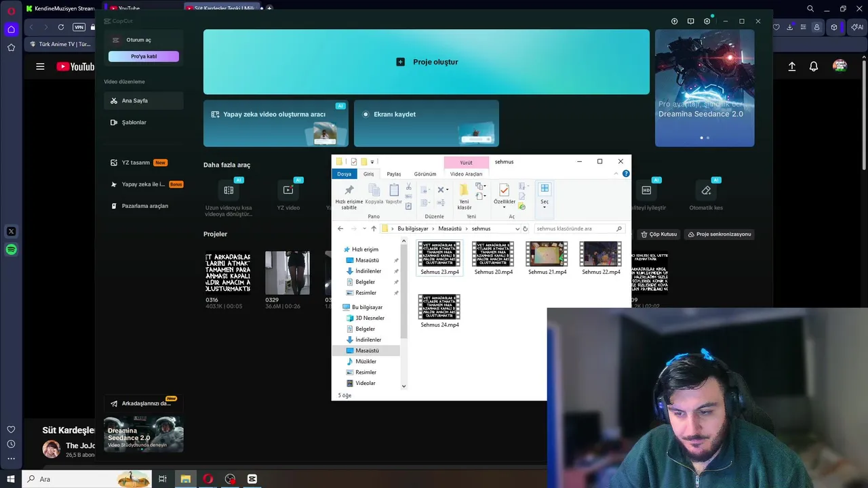868x488 pixels.
Task: Open the Video Araçları ribbon tab
Action: [x=467, y=174]
